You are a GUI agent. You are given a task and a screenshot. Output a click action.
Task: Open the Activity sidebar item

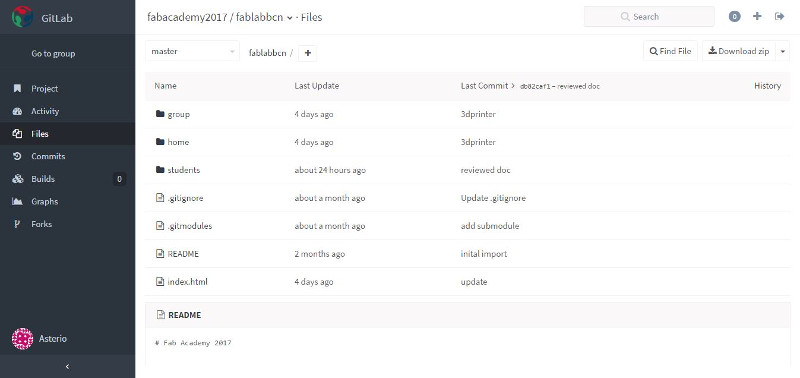pos(67,111)
